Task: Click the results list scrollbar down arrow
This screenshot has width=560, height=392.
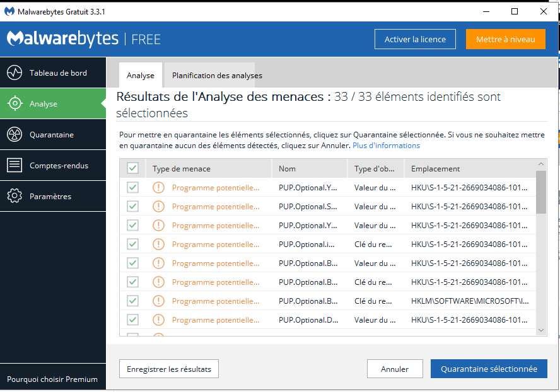Action: click(541, 330)
